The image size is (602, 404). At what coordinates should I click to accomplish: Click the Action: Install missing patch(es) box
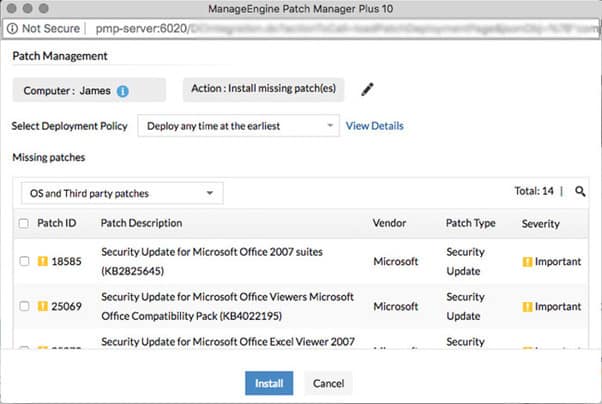(263, 89)
